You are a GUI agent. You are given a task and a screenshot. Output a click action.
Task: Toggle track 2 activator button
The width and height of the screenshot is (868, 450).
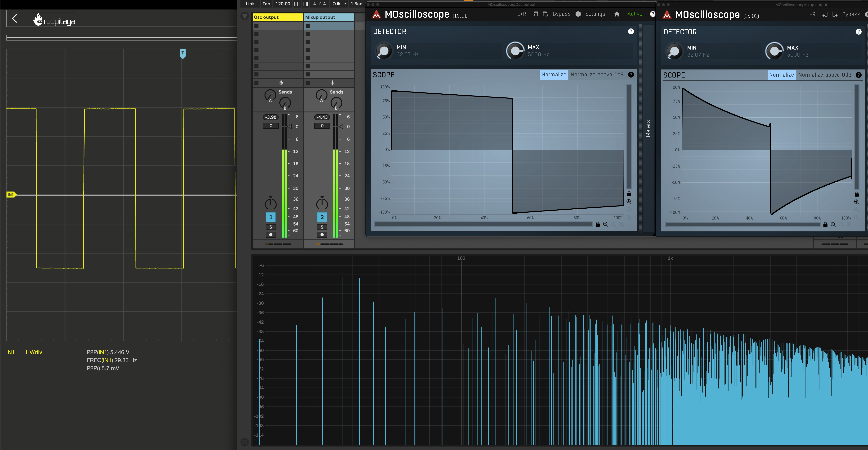322,217
